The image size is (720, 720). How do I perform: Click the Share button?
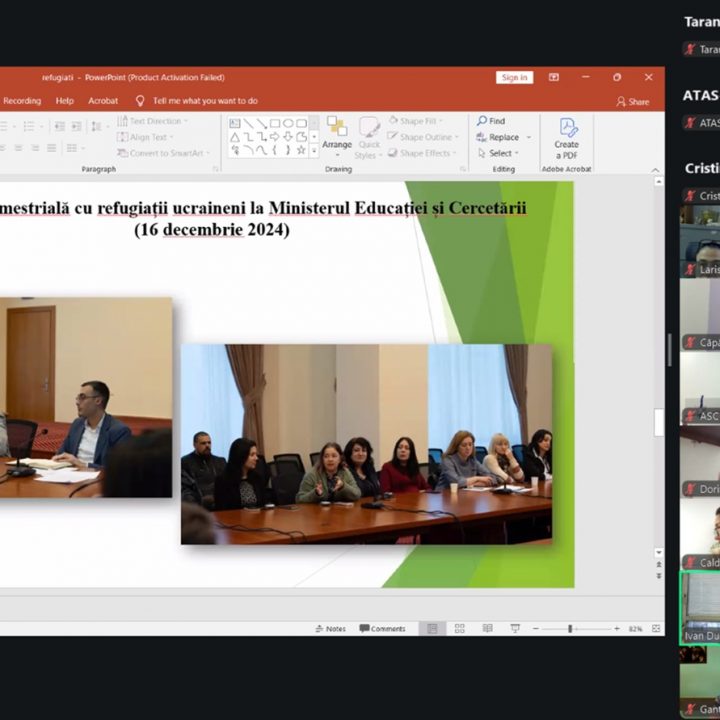pyautogui.click(x=633, y=101)
